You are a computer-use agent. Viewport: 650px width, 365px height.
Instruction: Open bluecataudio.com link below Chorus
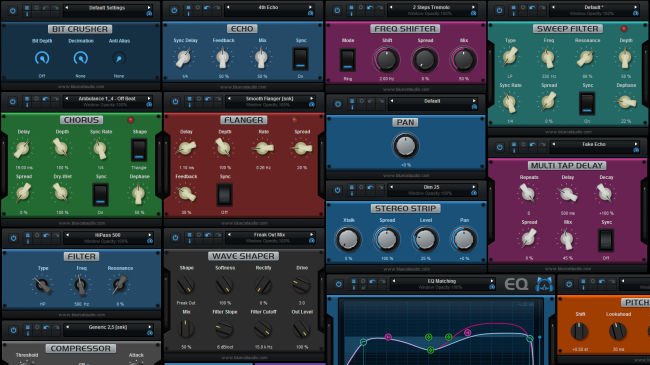click(81, 223)
